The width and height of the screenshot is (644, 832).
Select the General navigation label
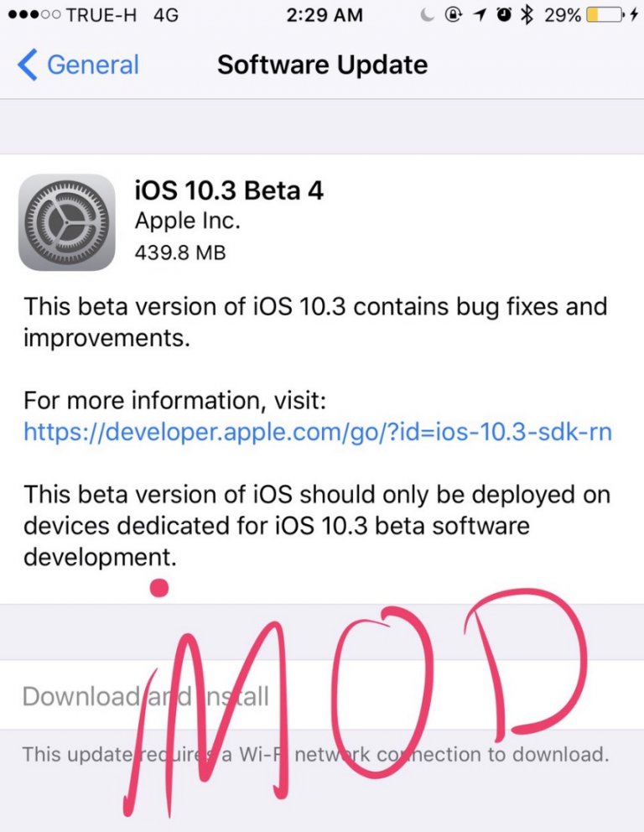[x=92, y=65]
